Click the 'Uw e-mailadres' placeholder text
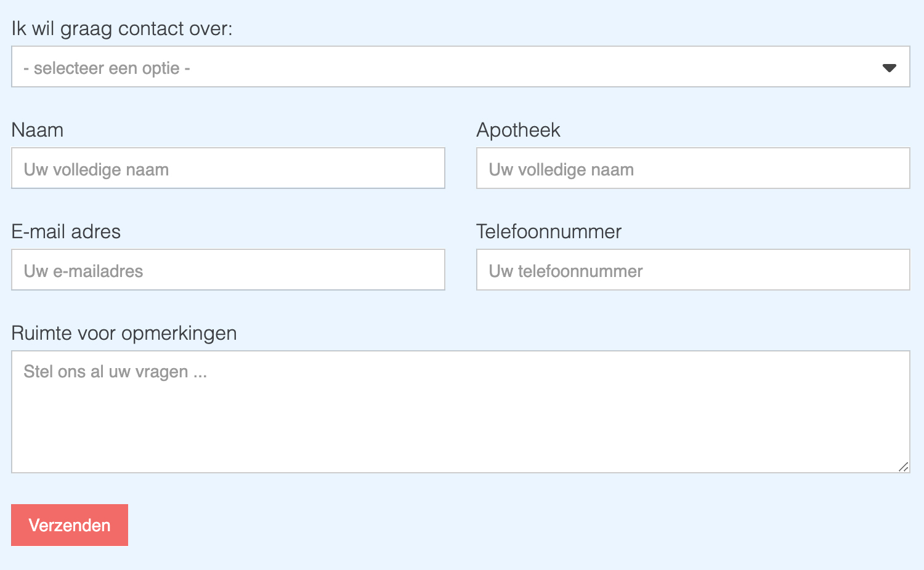The image size is (924, 570). 83,271
